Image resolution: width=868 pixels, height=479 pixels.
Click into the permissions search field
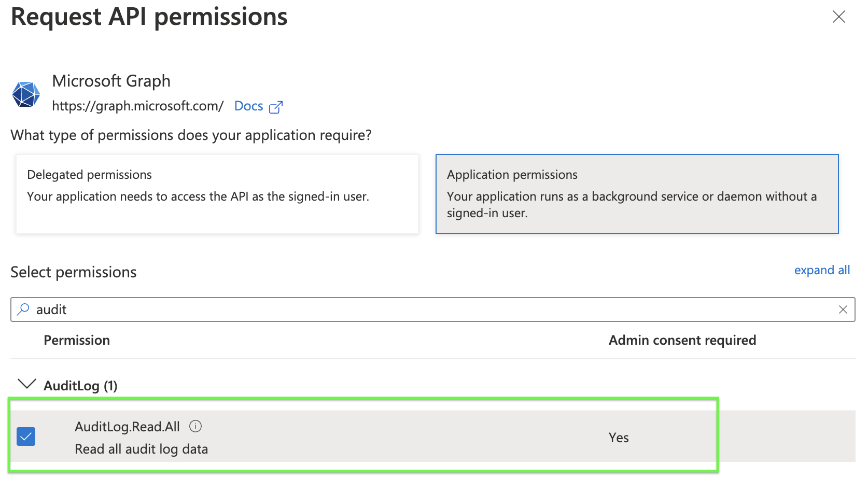pos(415,309)
